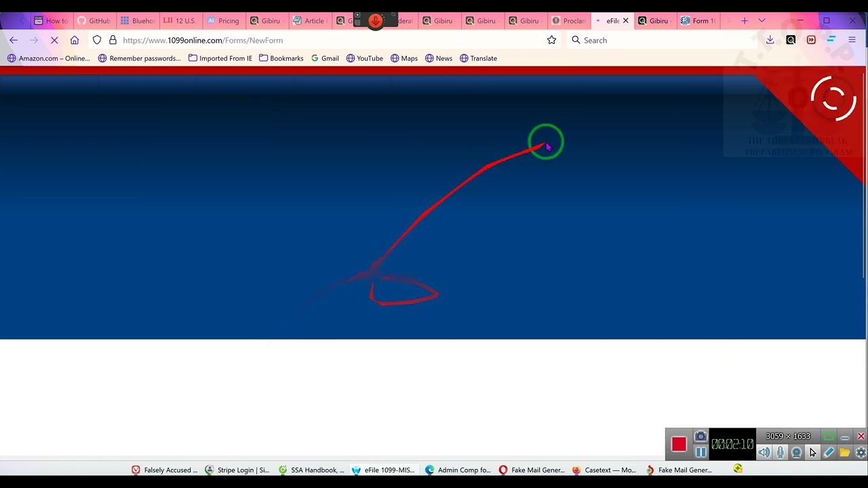Toggle webcam capture in recorder toolbar
The image size is (868, 488).
coord(797,453)
